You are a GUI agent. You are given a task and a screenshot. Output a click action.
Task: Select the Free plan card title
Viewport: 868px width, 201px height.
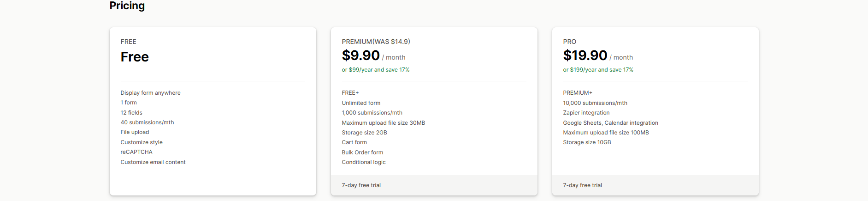coord(135,57)
